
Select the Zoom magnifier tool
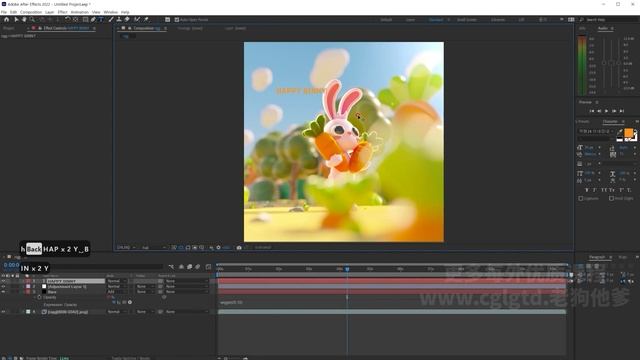(x=32, y=19)
